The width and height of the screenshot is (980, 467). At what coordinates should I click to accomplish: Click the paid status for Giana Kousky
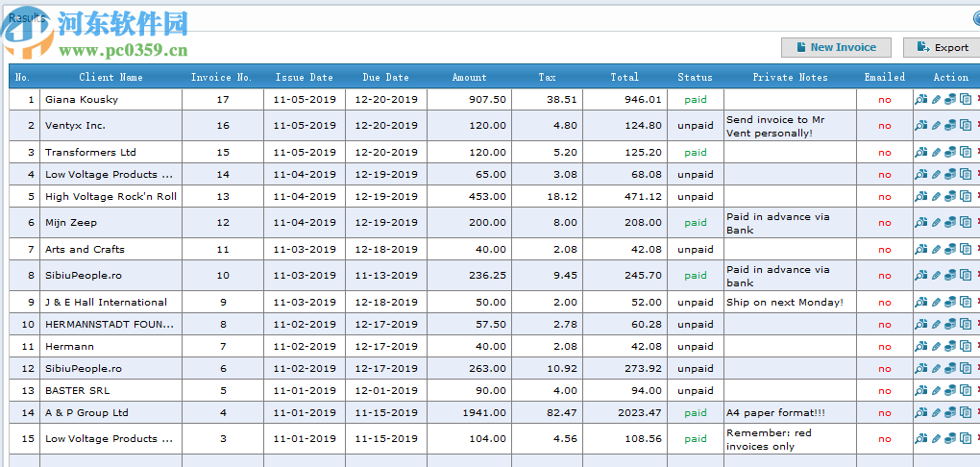[696, 99]
